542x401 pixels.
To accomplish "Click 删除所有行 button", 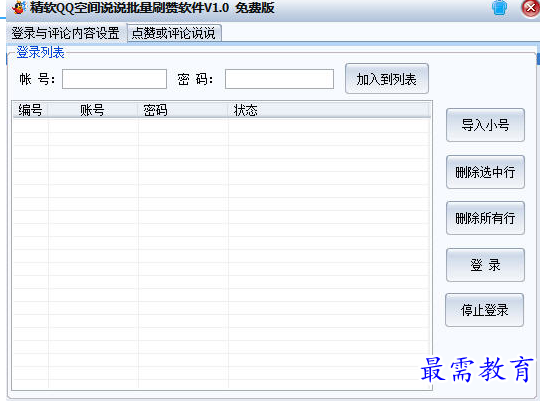I will pos(485,218).
